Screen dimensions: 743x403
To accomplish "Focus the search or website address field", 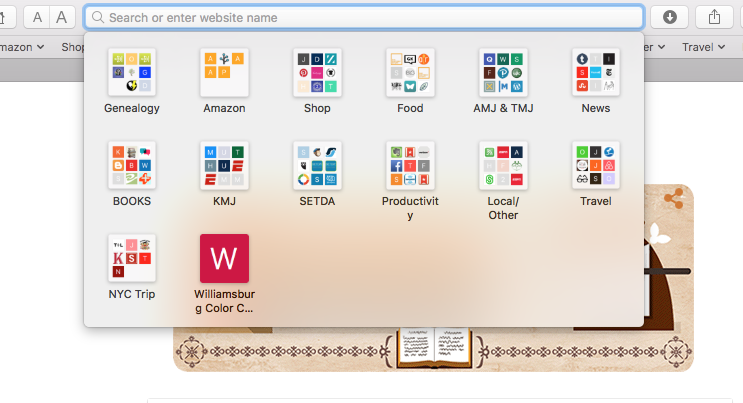I will (364, 18).
